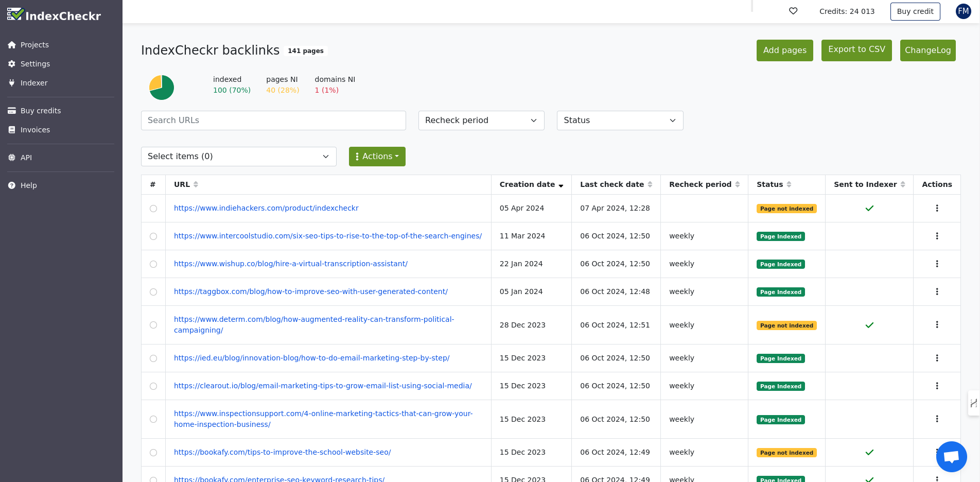Select the clearout.io row radio button
Image resolution: width=980 pixels, height=482 pixels.
pyautogui.click(x=153, y=386)
